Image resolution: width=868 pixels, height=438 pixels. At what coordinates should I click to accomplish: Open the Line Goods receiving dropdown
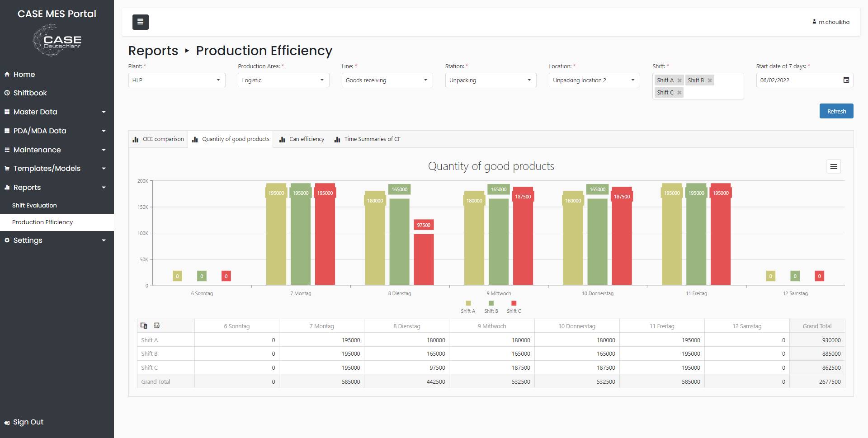[x=387, y=80]
